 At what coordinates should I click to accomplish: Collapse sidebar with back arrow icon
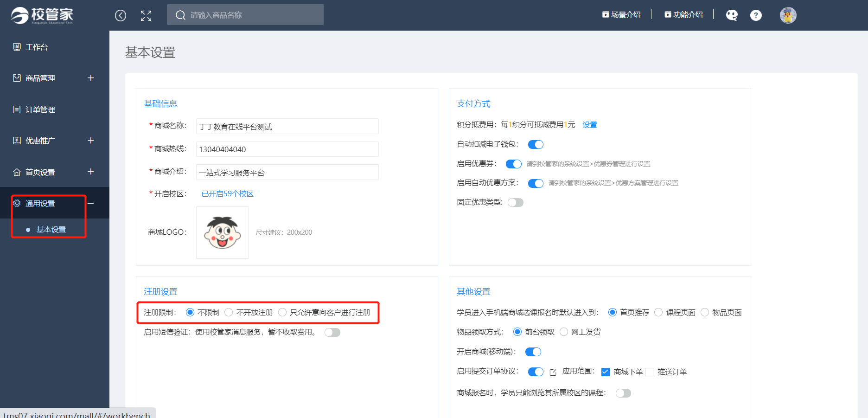[x=121, y=16]
